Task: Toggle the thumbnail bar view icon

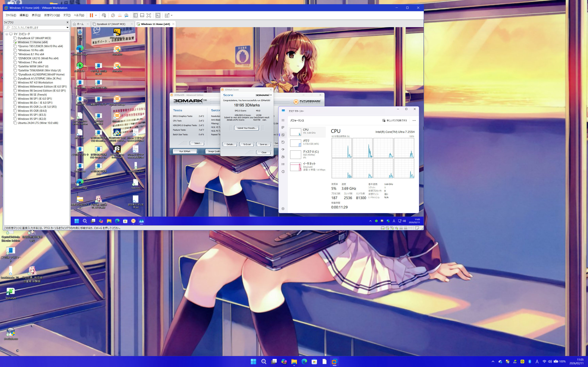Action: click(x=142, y=15)
